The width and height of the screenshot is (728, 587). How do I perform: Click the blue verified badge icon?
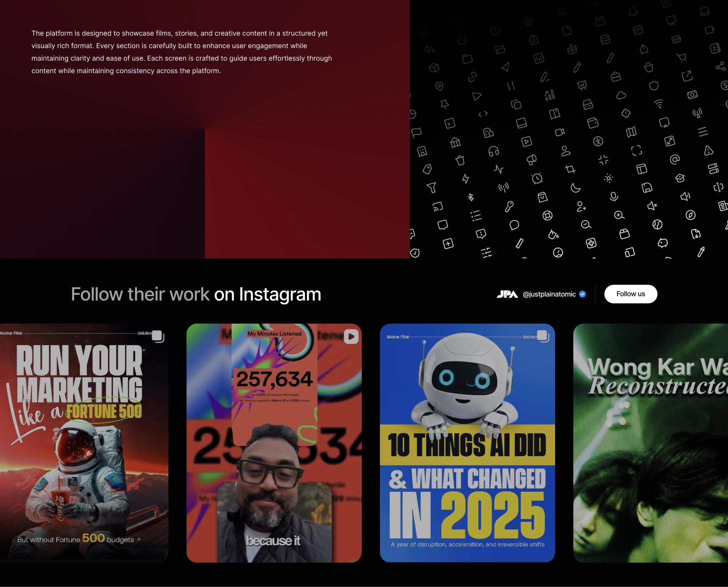[583, 294]
